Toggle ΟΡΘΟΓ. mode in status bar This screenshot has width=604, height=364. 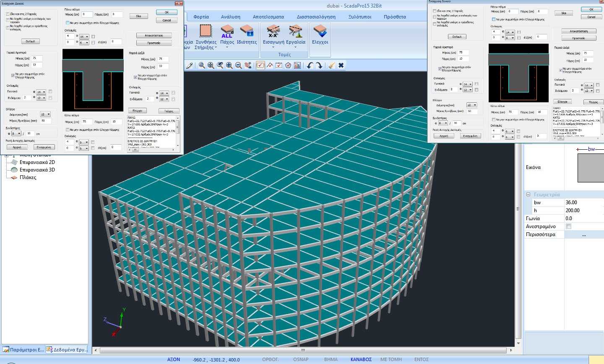pyautogui.click(x=271, y=359)
